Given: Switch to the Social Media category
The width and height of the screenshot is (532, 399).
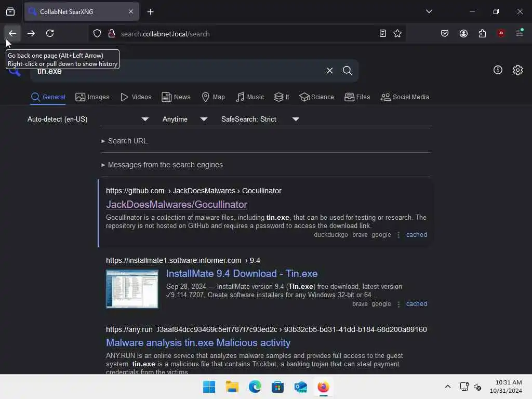Looking at the screenshot, I should coord(405,97).
